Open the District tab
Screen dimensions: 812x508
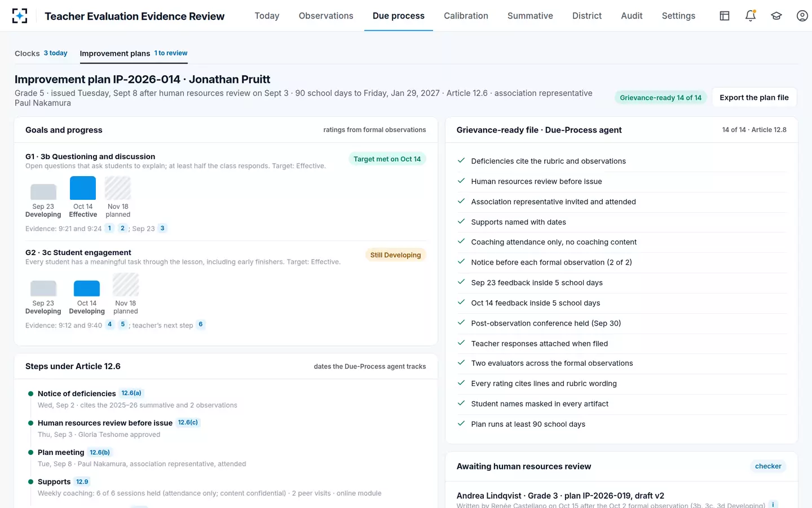tap(587, 16)
